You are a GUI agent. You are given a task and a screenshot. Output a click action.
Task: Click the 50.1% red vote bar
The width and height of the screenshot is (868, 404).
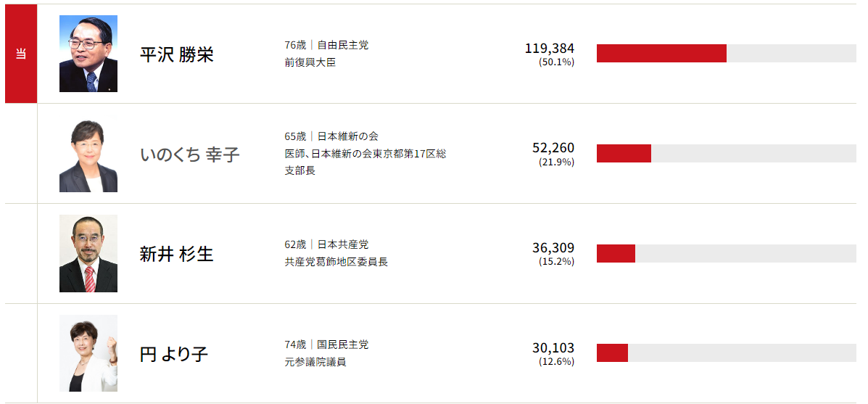pos(661,54)
